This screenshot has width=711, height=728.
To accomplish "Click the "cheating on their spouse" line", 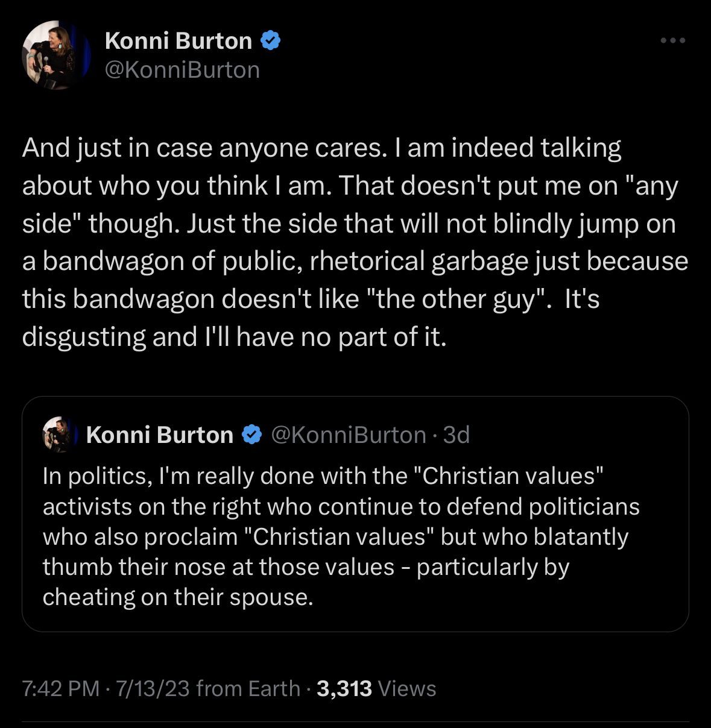I will [178, 597].
